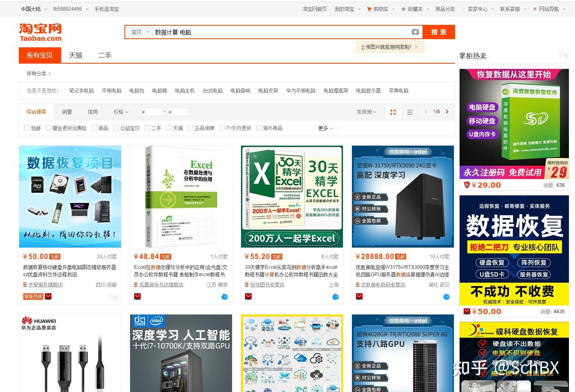Enable the 正品保障 checkbox

click(190, 128)
